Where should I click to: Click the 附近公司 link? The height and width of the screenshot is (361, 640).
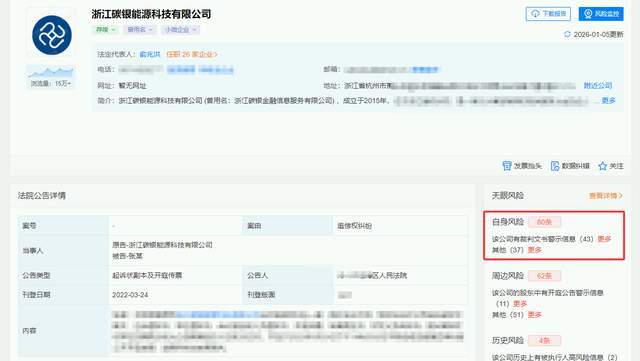(x=598, y=86)
